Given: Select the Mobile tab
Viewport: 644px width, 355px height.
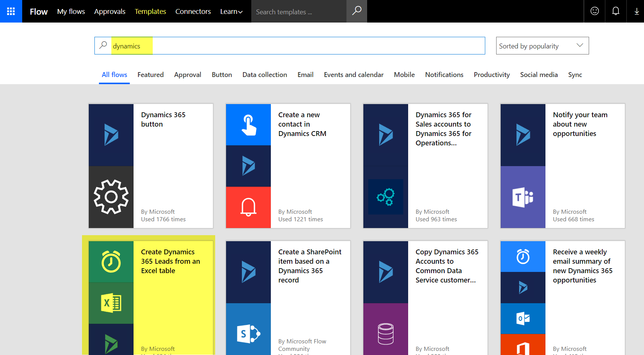Looking at the screenshot, I should (404, 75).
